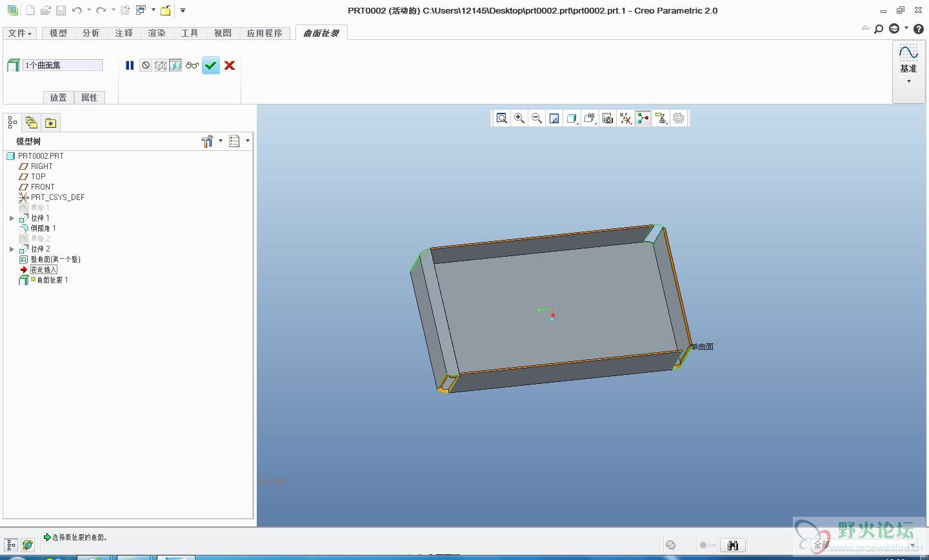The width and height of the screenshot is (929, 560).
Task: Open Customize quick access toolbar arrow
Action: (183, 10)
